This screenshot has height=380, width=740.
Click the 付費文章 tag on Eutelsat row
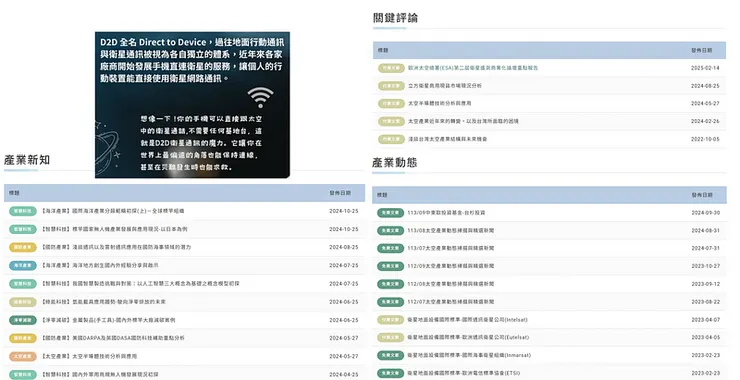point(391,338)
